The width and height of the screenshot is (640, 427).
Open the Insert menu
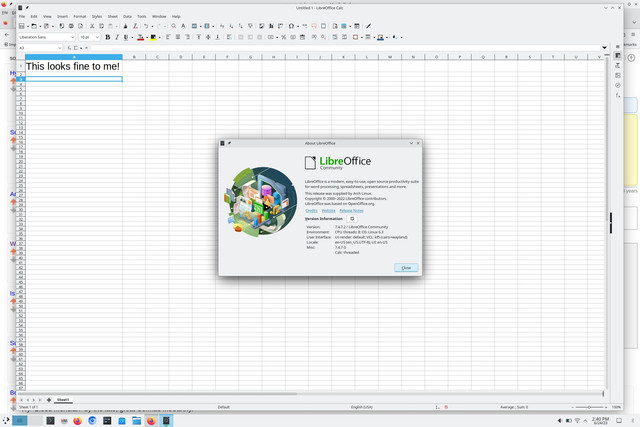click(62, 17)
